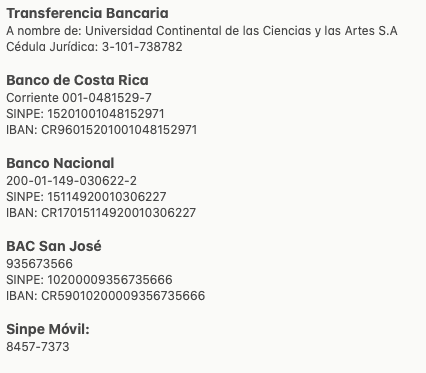Image resolution: width=426 pixels, height=373 pixels.
Task: Click the Universidad Continental account holder line
Action: pos(202,31)
